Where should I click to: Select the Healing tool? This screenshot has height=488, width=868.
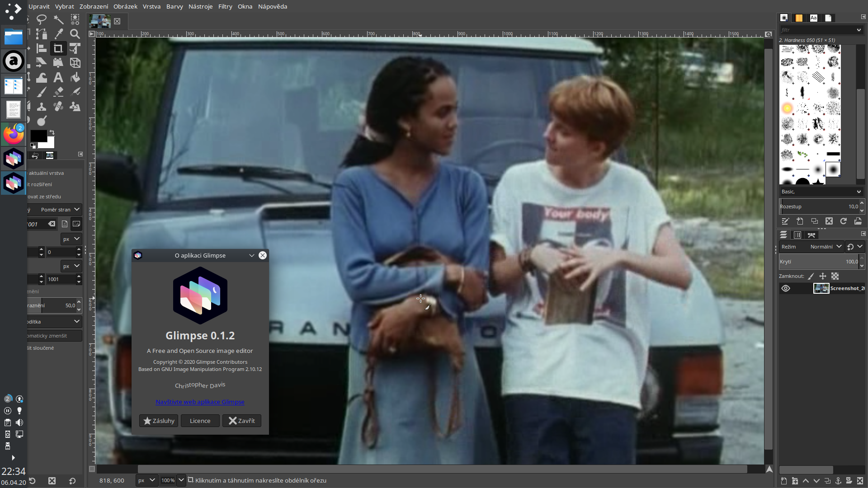coord(58,107)
